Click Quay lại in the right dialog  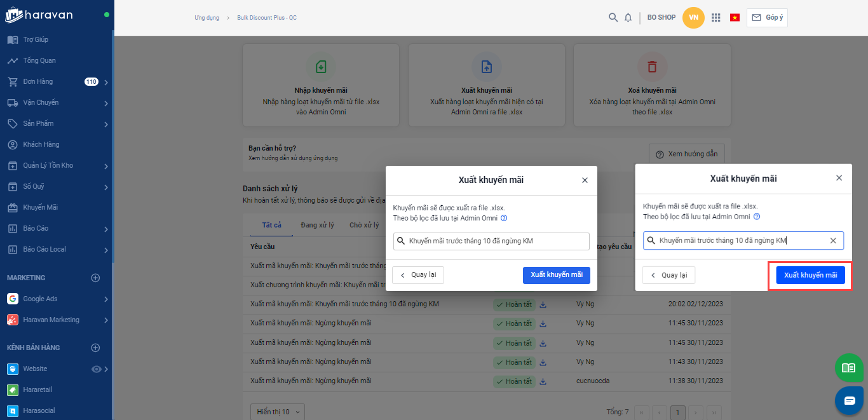click(x=668, y=275)
